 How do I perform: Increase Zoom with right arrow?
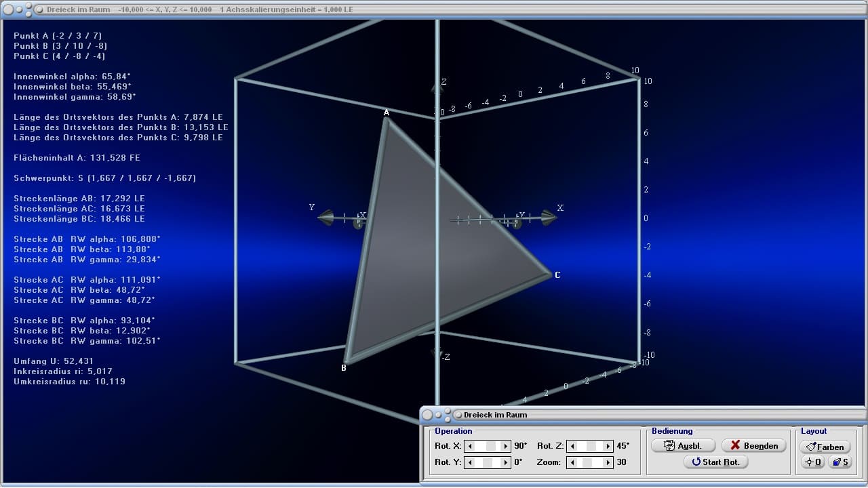coord(608,462)
